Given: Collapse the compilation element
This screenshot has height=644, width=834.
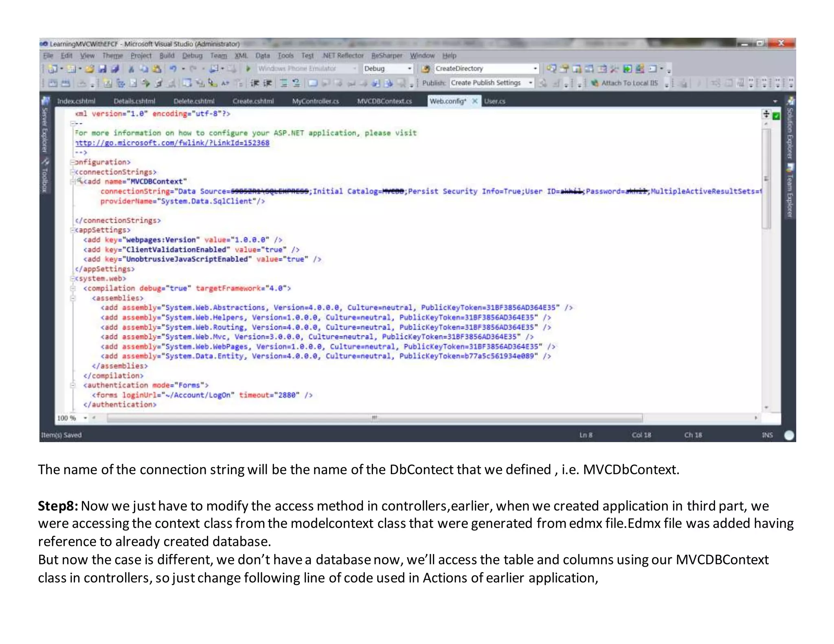Looking at the screenshot, I should pos(73,289).
